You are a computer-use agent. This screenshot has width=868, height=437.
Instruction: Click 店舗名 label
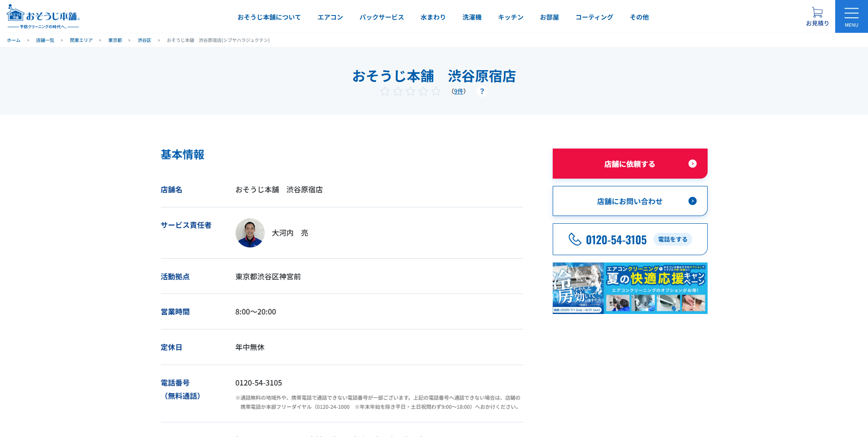[171, 190]
